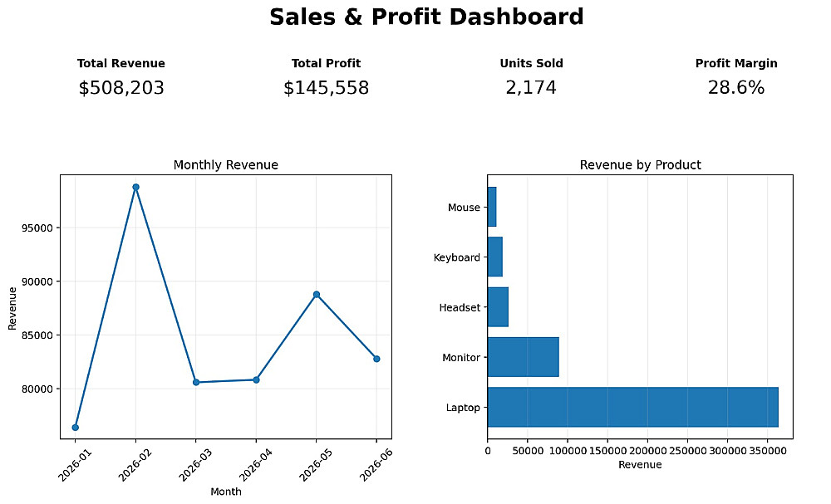
Task: Select the Profit Margin 28.6% value
Action: point(736,88)
